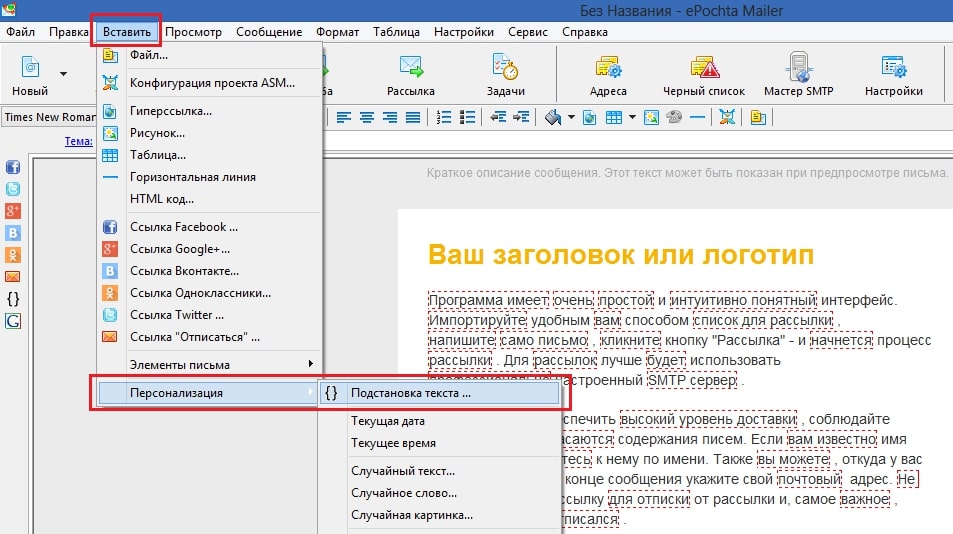Expand the Персонализация submenu
This screenshot has width=953, height=534.
point(210,392)
